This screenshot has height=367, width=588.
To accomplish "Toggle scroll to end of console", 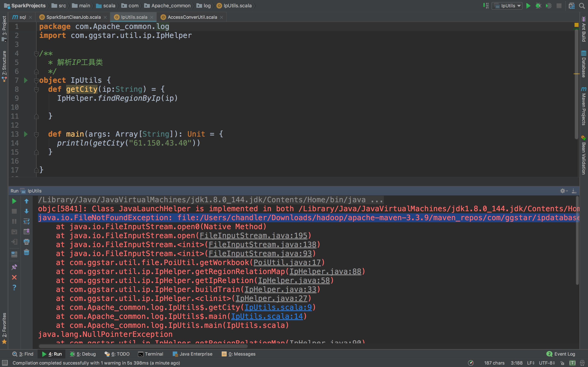I will click(x=27, y=232).
